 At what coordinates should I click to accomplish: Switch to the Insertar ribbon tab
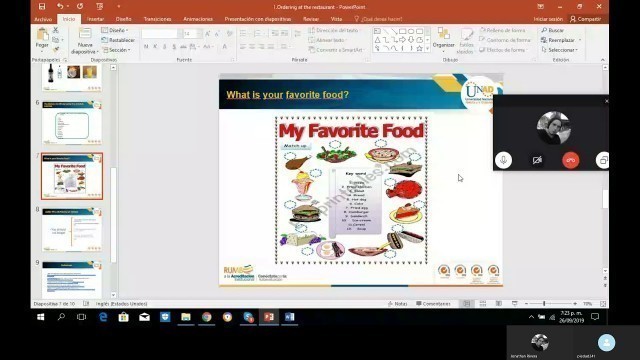(x=96, y=19)
